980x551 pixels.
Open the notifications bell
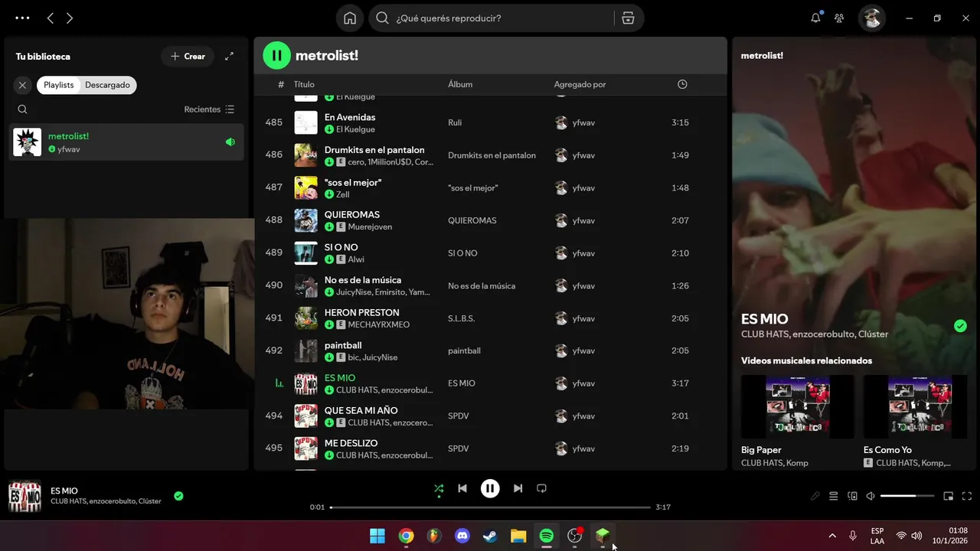pos(816,18)
